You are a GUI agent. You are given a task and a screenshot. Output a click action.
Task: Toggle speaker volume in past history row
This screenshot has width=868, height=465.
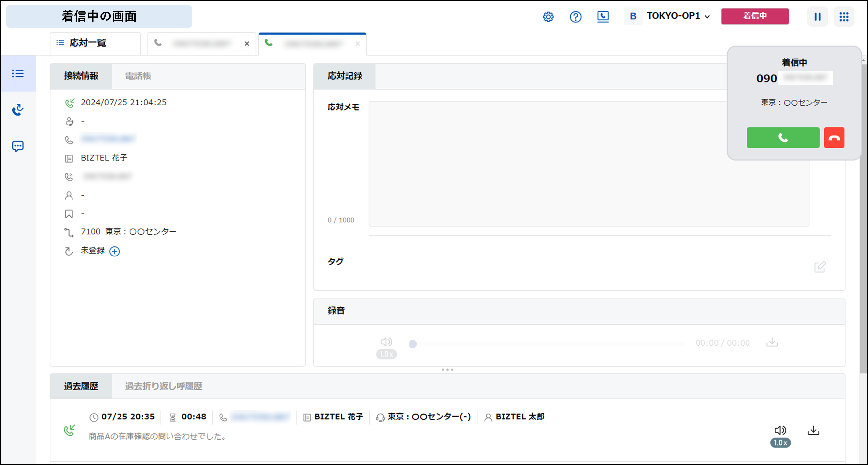[x=780, y=430]
